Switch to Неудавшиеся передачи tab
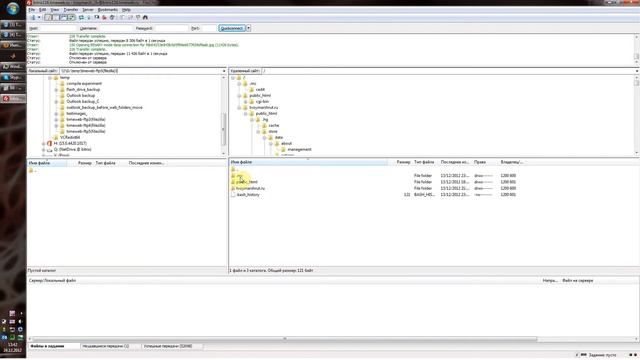 click(110, 346)
